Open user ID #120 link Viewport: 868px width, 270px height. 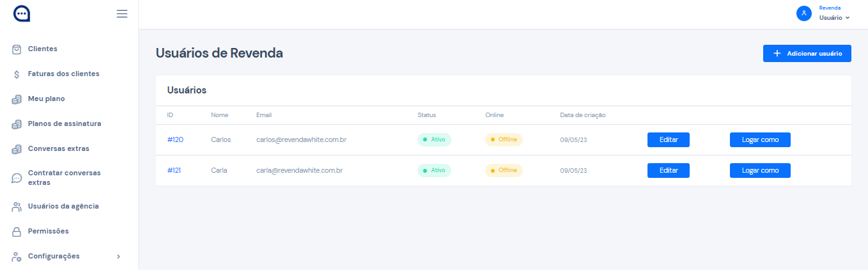coord(175,139)
